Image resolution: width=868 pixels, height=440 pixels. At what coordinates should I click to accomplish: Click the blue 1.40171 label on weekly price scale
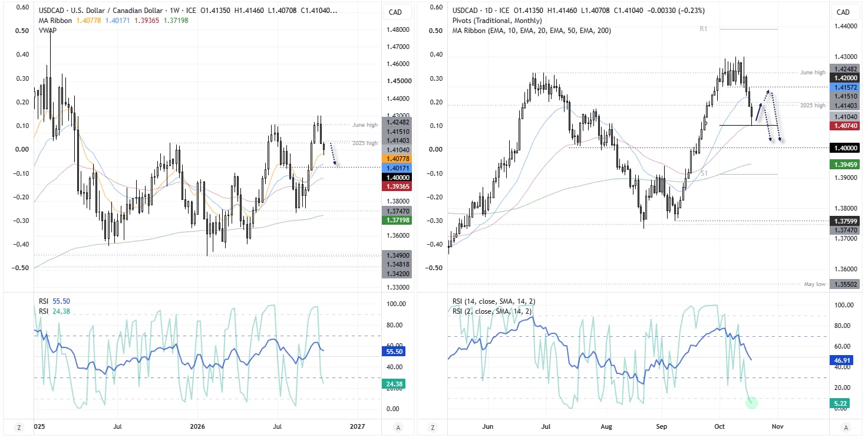(x=397, y=168)
